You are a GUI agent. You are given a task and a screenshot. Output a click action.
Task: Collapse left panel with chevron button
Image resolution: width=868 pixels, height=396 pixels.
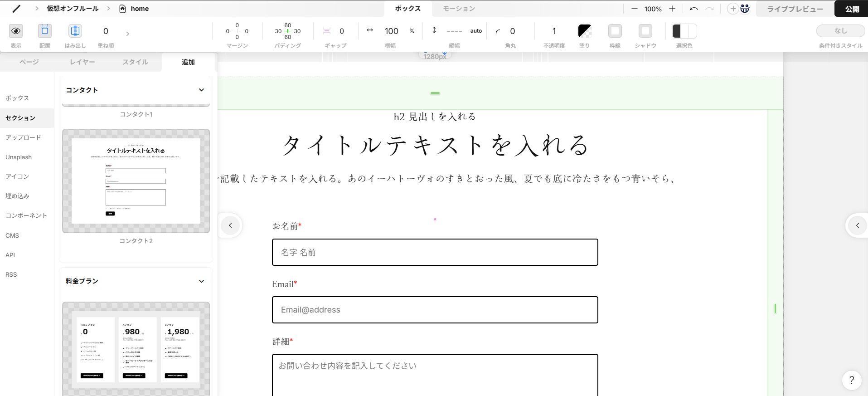pos(230,225)
